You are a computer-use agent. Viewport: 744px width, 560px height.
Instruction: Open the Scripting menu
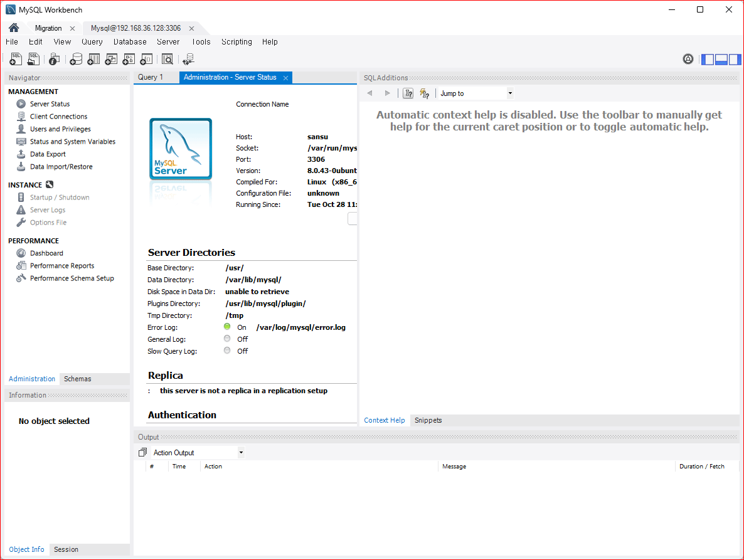[x=236, y=42]
